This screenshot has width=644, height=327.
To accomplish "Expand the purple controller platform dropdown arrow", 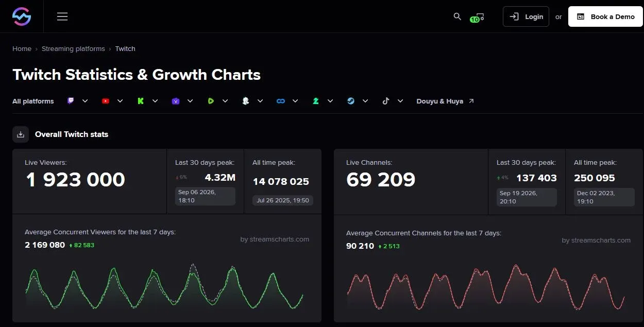I will (x=190, y=101).
